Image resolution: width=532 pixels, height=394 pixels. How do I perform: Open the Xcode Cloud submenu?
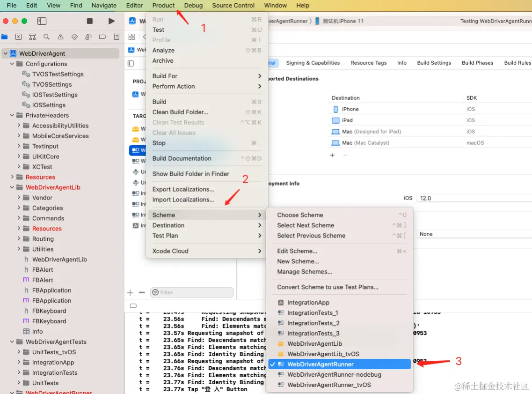[207, 251]
